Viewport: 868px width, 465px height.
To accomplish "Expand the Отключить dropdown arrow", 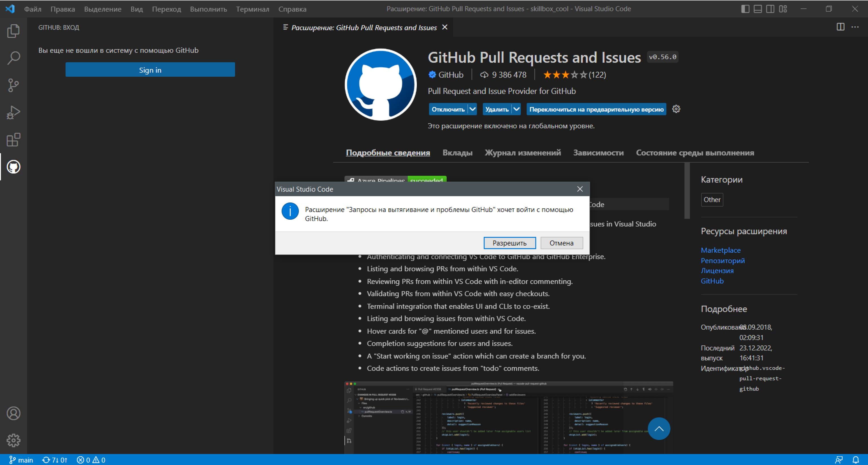I will 472,109.
